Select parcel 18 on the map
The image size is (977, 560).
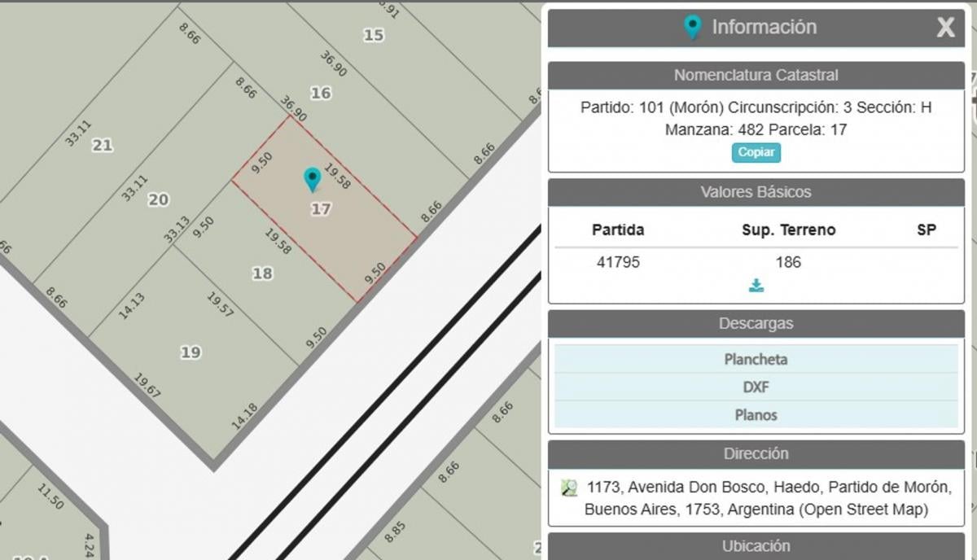[262, 273]
